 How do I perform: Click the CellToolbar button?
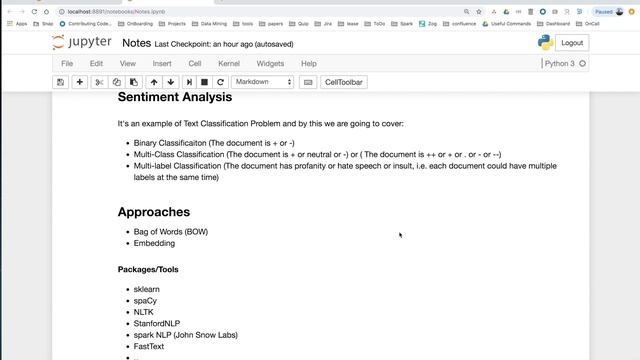[x=344, y=82]
